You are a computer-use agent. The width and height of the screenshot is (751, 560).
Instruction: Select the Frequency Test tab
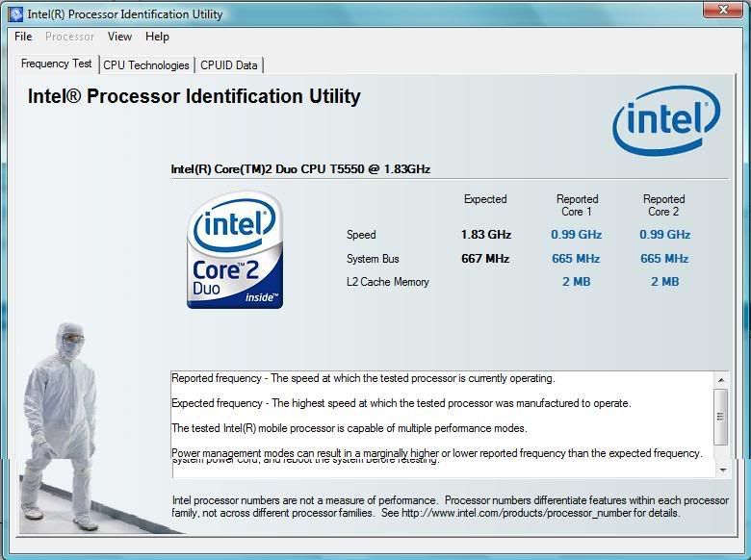[x=56, y=64]
